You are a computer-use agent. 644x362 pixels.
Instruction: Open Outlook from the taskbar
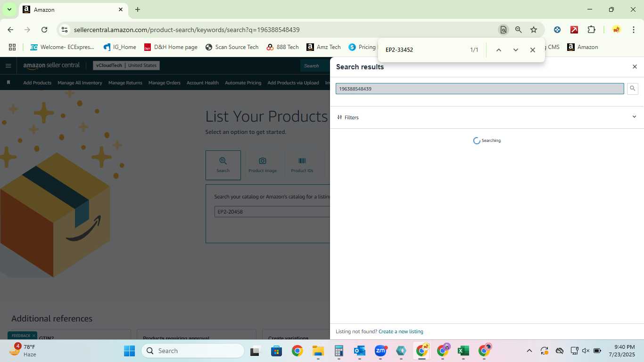point(360,351)
